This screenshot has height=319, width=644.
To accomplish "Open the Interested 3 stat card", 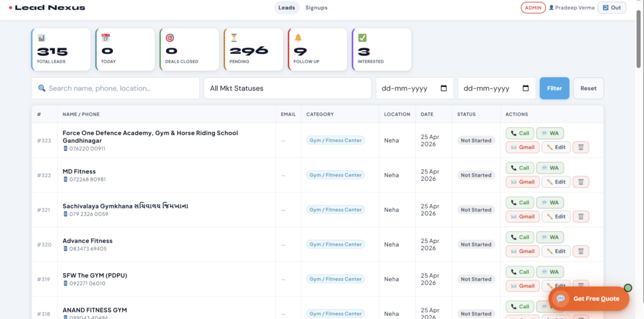I will click(x=382, y=49).
